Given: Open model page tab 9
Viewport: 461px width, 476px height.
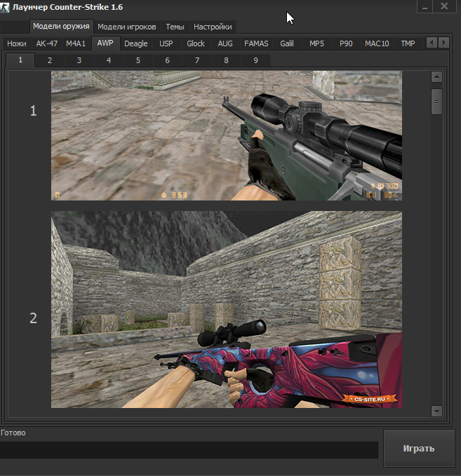Looking at the screenshot, I should (255, 60).
